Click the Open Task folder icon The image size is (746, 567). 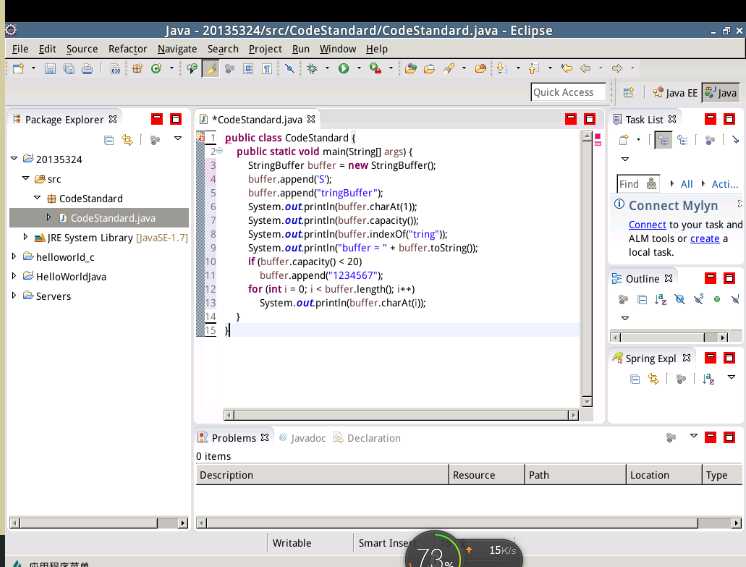click(429, 69)
